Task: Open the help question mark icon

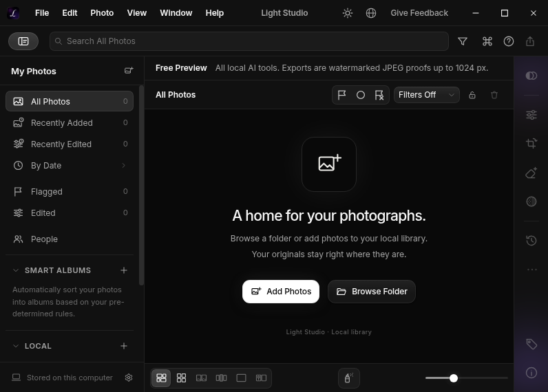Action: click(509, 41)
